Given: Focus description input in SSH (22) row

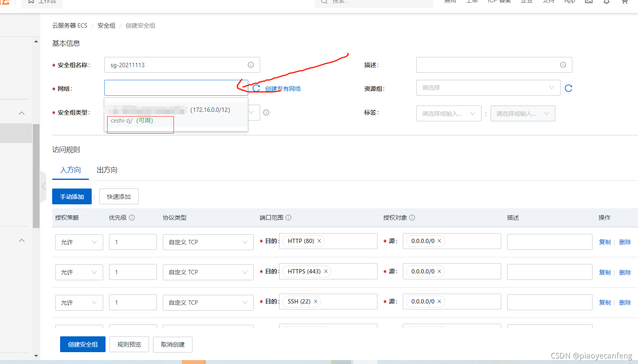Looking at the screenshot, I should point(549,303).
